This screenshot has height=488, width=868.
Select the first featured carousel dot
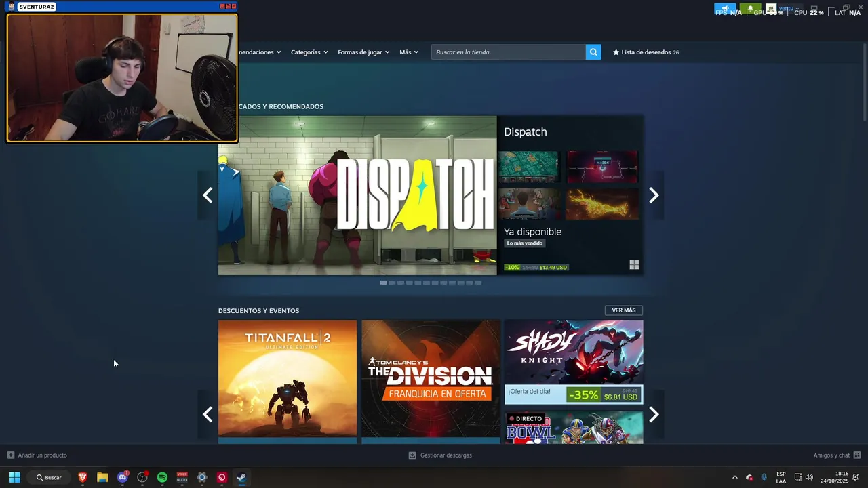[383, 283]
